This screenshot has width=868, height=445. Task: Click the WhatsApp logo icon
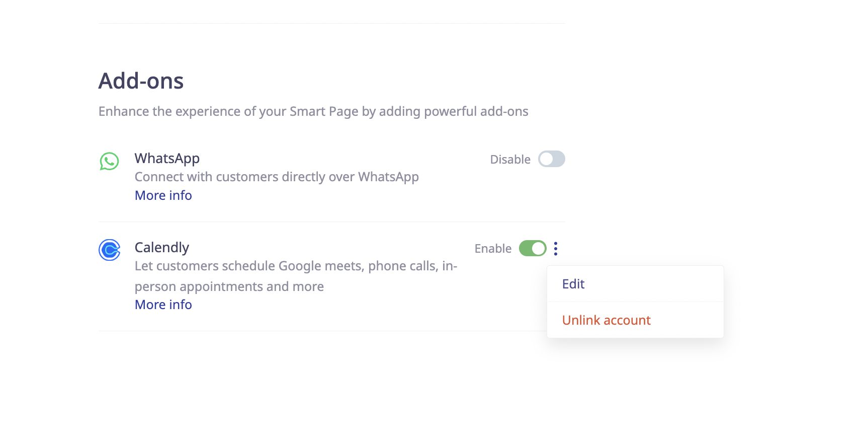click(x=109, y=161)
